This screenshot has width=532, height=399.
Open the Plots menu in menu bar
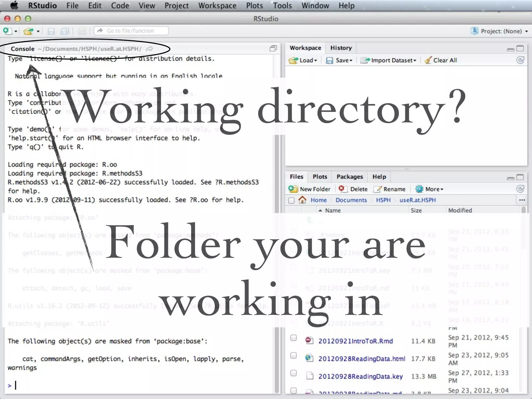(x=254, y=5)
